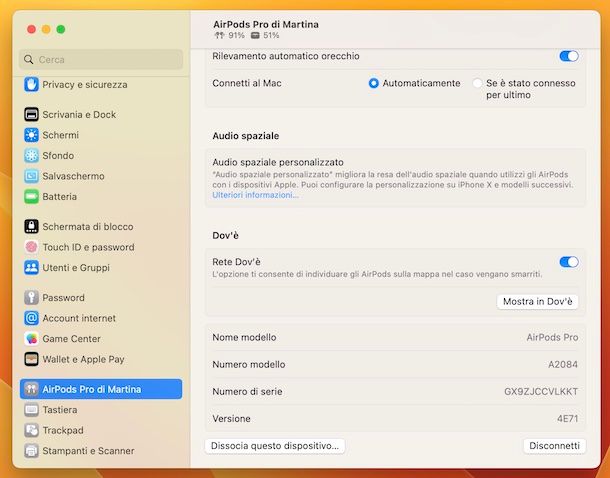Image resolution: width=610 pixels, height=478 pixels.
Task: Click the magnifying glass search icon
Action: click(28, 60)
